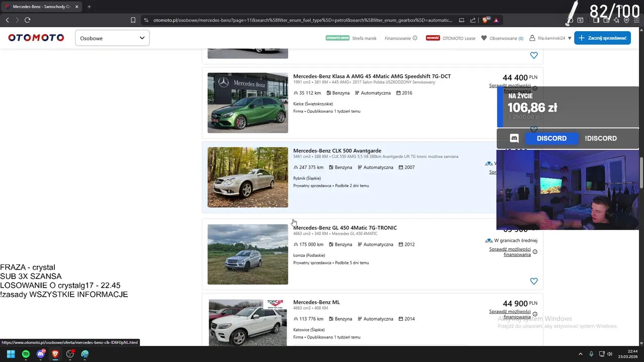Screen dimensions: 644x362
Task: Open OTOMOTO News badge
Action: 337,38
